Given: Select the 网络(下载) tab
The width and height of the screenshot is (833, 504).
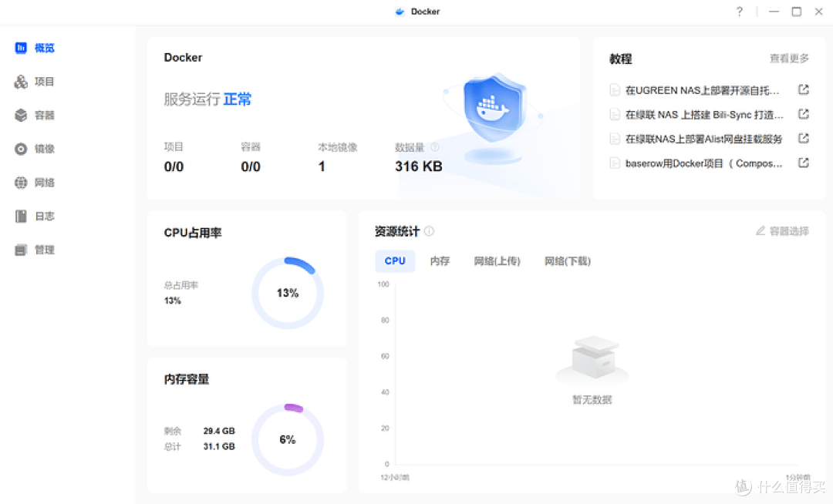Looking at the screenshot, I should [567, 261].
